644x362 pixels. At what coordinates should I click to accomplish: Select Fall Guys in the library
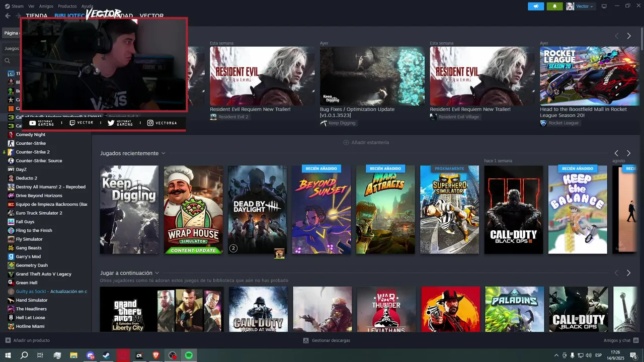coord(25,222)
